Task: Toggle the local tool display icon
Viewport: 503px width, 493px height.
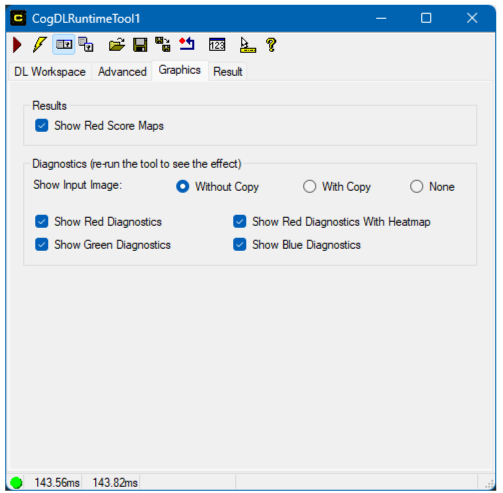Action: pyautogui.click(x=64, y=44)
